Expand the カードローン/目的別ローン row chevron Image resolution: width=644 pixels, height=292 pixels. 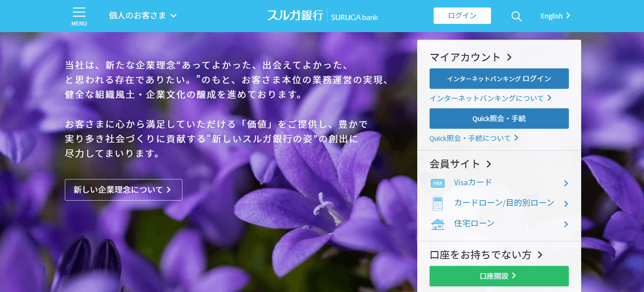tap(566, 204)
